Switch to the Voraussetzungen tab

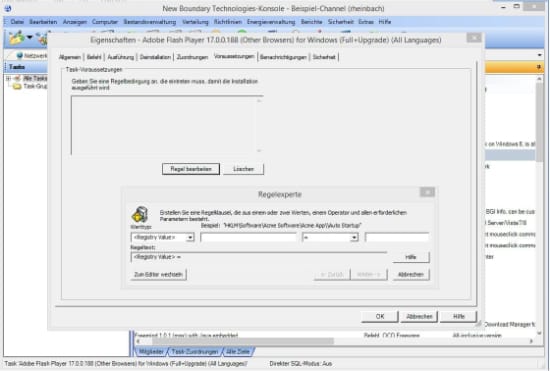(x=234, y=56)
